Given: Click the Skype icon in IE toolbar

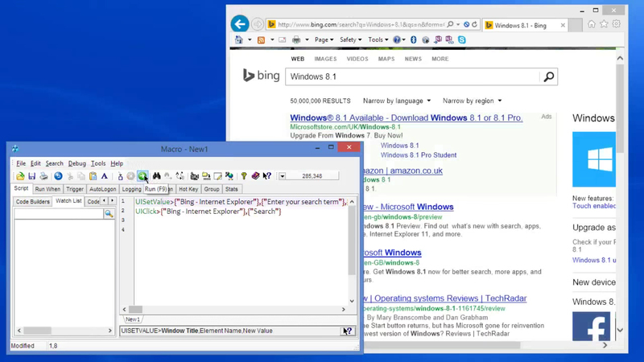Looking at the screenshot, I should (x=462, y=39).
